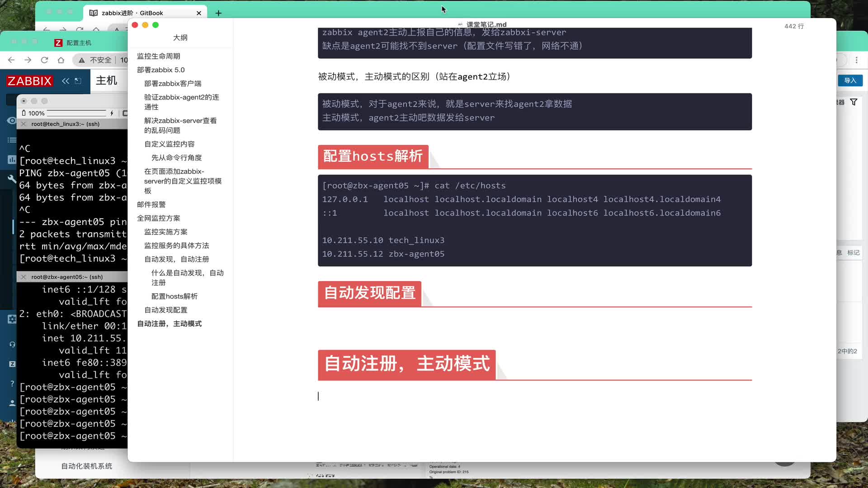Viewport: 868px width, 488px height.
Task: Click 被动模式，主动模式的区别 paragraph text
Action: point(416,77)
